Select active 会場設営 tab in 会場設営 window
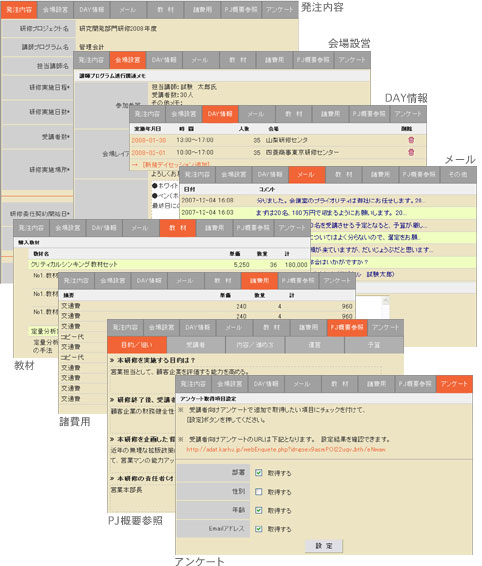The image size is (482, 566). (127, 60)
